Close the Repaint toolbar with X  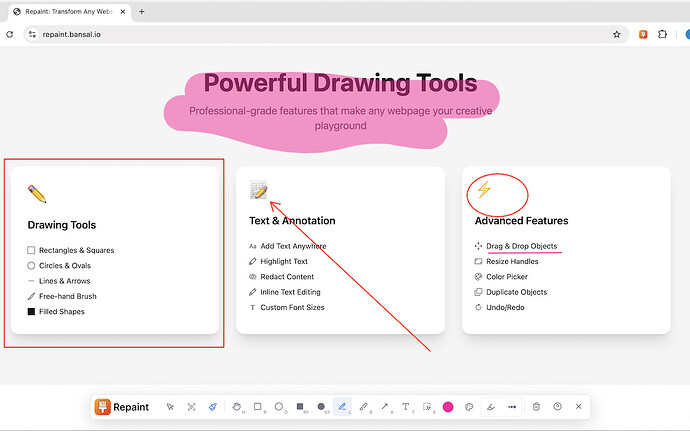pyautogui.click(x=579, y=407)
